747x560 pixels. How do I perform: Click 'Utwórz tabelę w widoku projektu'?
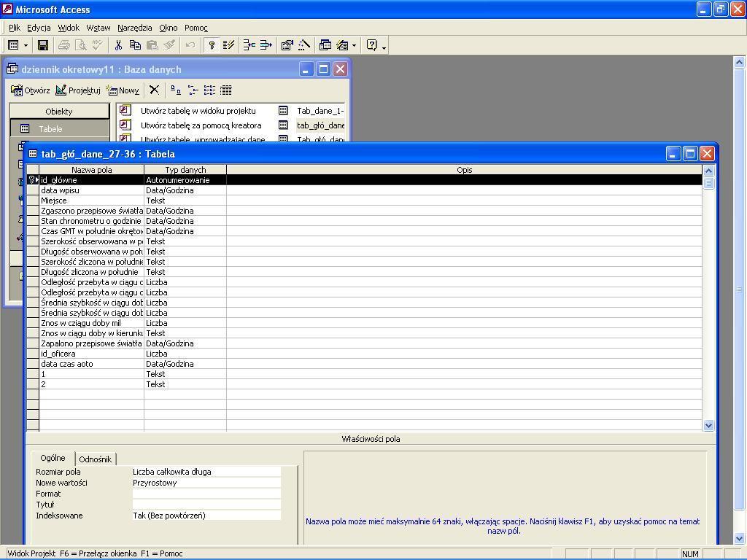tap(198, 111)
